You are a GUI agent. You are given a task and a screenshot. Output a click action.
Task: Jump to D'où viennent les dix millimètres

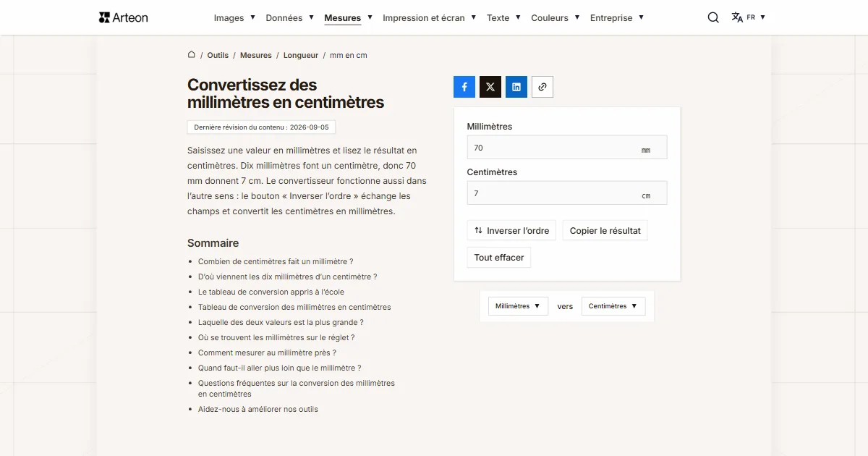point(287,276)
